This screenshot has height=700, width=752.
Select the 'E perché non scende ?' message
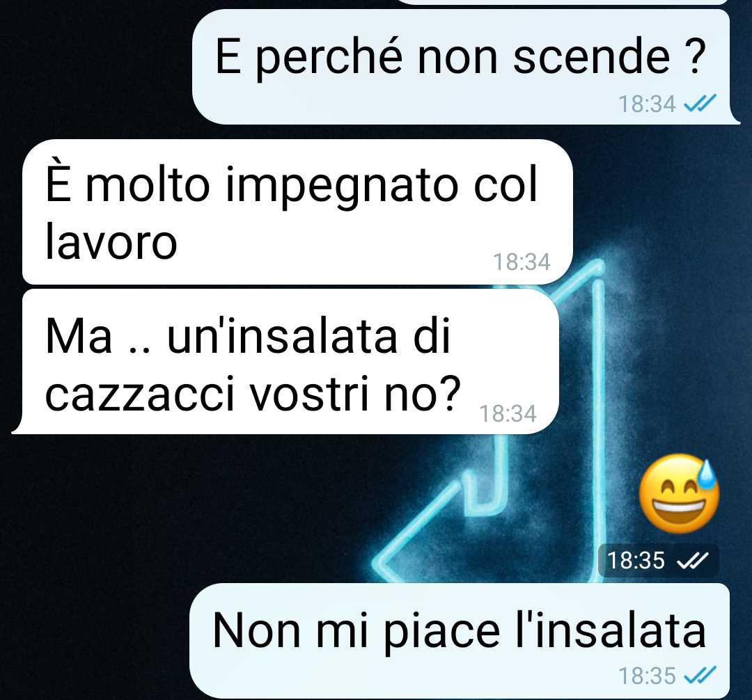[x=461, y=67]
